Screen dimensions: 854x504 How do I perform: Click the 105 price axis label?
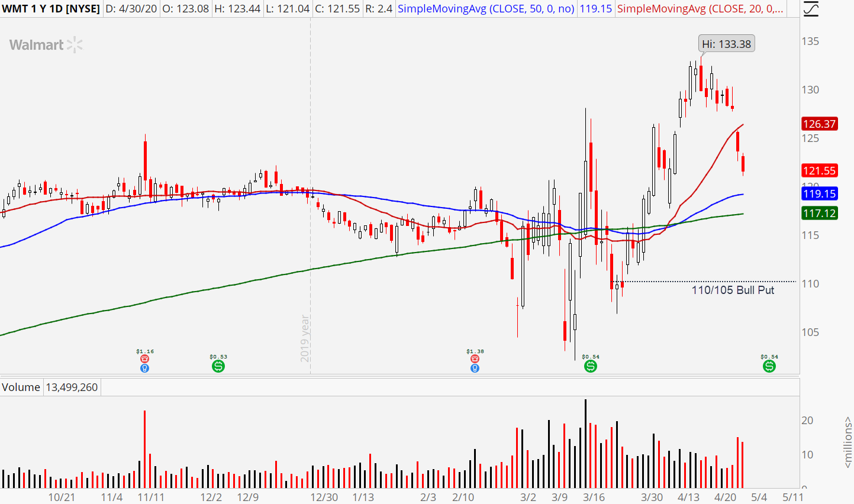click(x=810, y=332)
